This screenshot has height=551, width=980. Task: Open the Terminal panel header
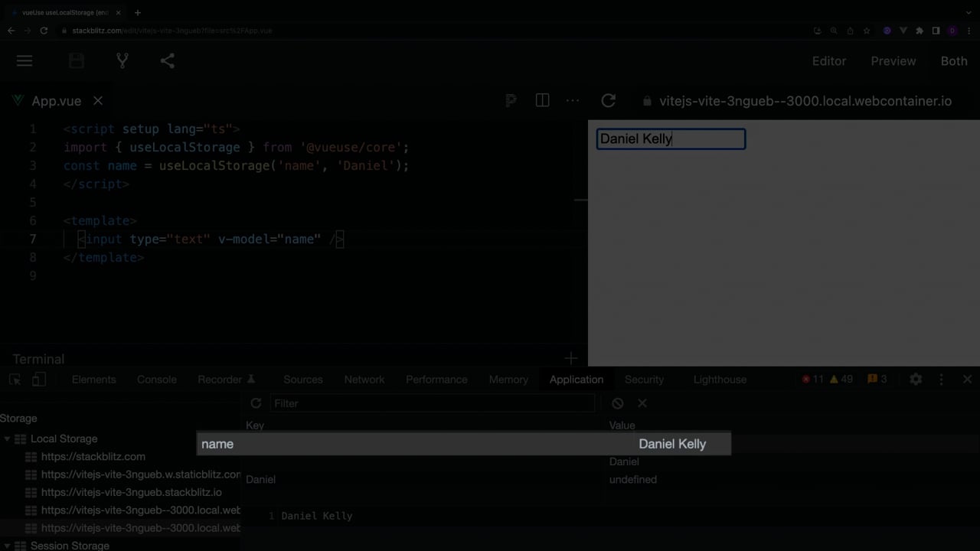click(38, 359)
